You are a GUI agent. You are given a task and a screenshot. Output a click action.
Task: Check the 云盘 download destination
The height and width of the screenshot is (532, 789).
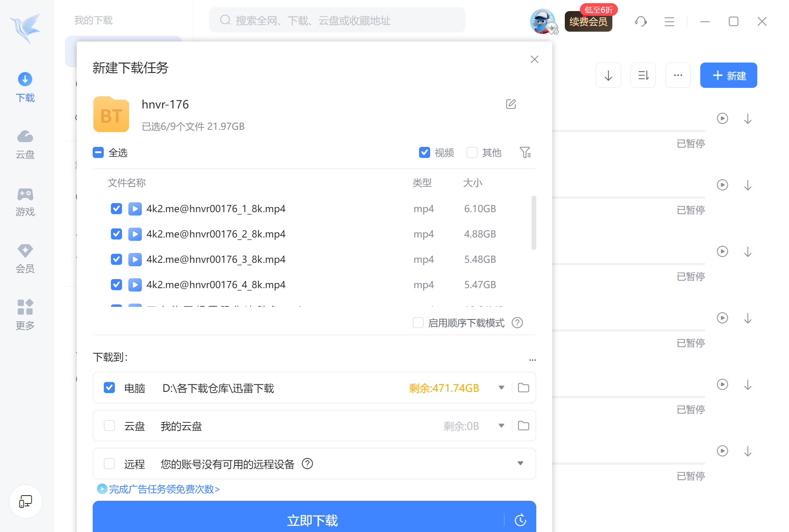(x=109, y=426)
